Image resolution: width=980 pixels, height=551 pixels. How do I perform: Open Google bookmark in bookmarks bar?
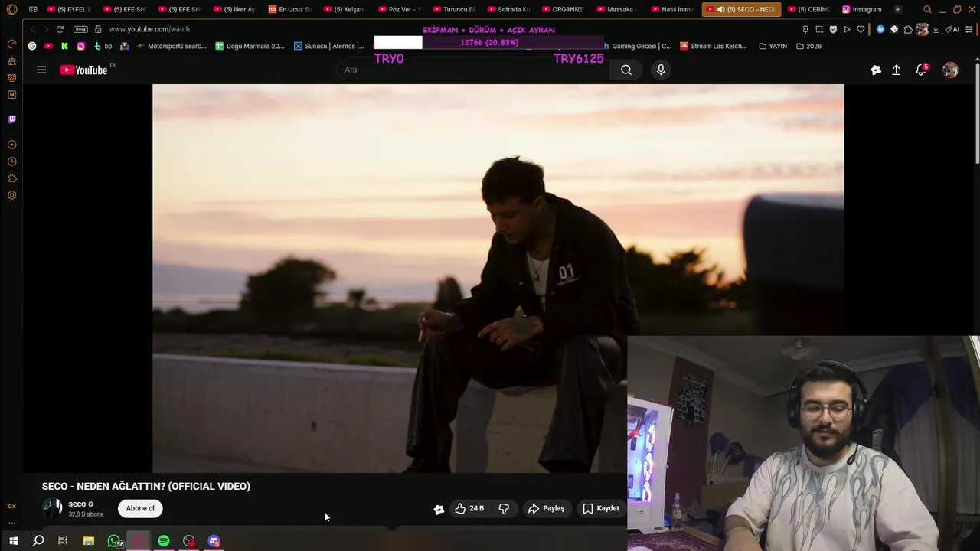coord(32,46)
